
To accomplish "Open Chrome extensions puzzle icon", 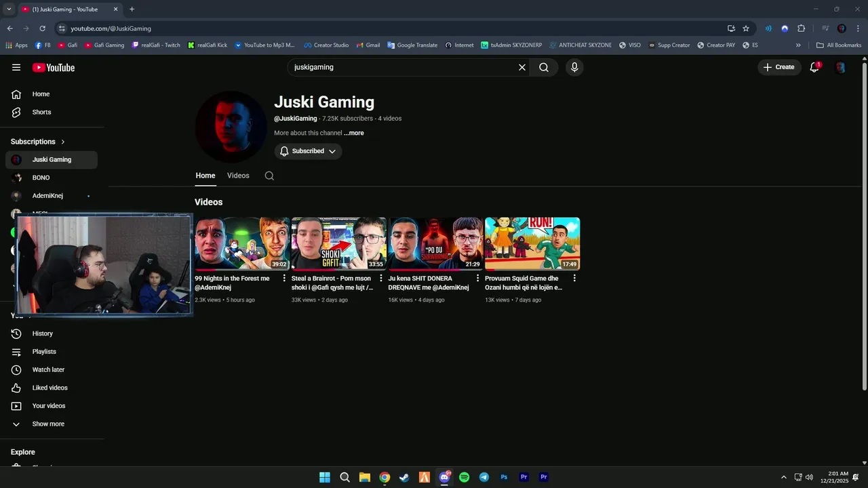I will click(x=801, y=28).
